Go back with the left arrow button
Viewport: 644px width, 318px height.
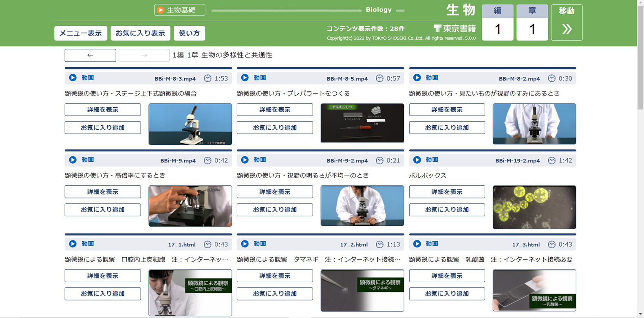90,55
